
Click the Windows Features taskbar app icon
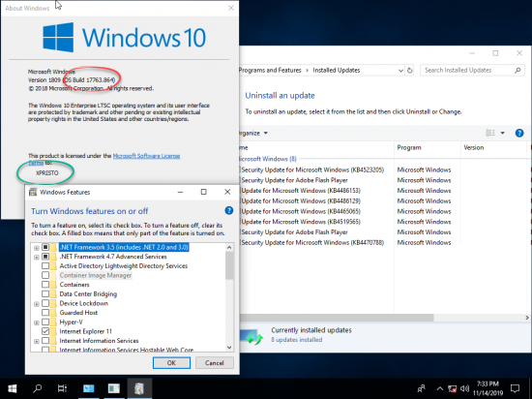139,388
